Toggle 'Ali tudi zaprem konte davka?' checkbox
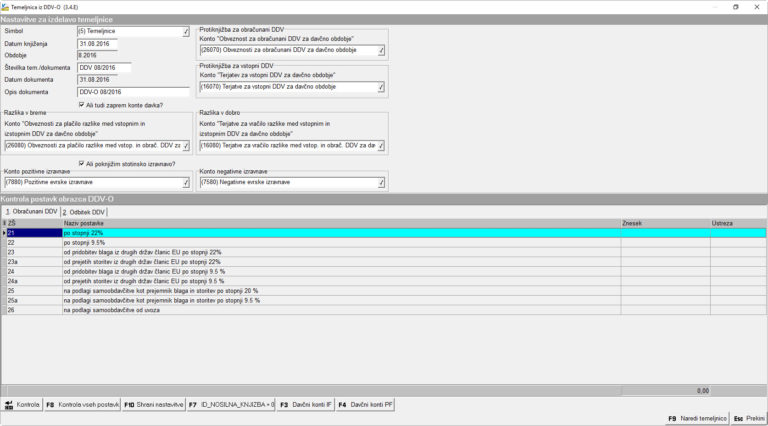 (82, 104)
